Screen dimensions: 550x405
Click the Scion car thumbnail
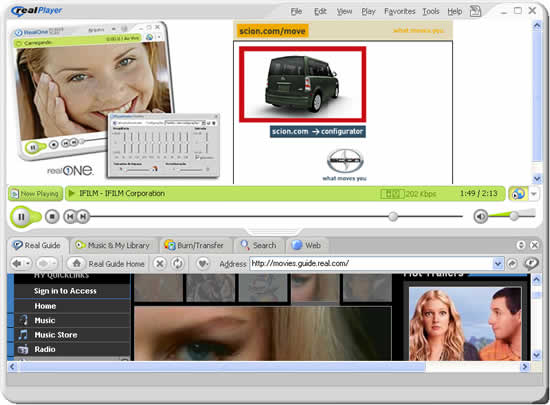pos(303,84)
